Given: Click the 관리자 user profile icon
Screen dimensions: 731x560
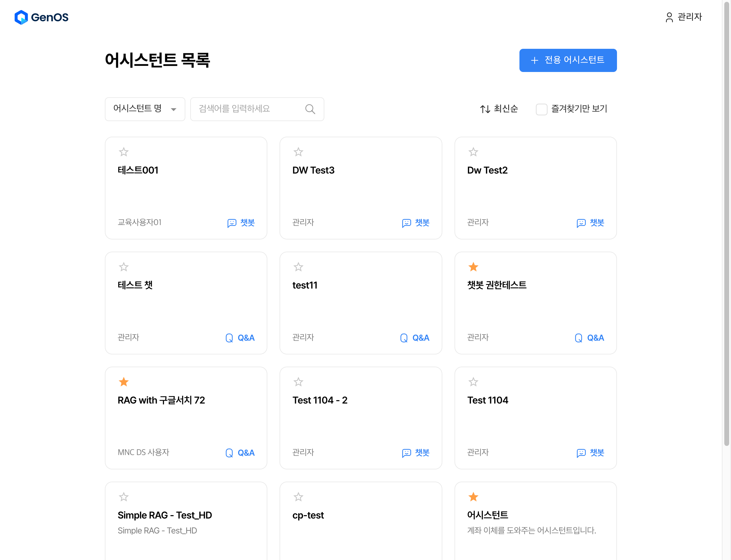Looking at the screenshot, I should point(669,17).
